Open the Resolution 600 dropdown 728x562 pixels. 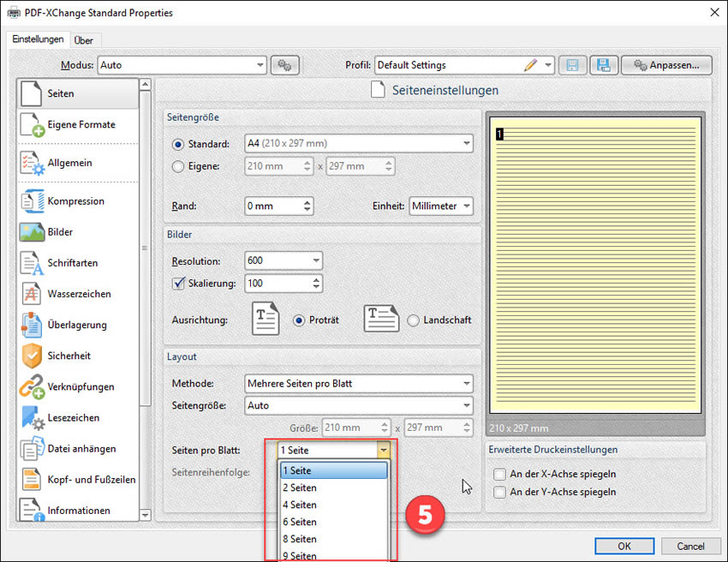pos(283,260)
